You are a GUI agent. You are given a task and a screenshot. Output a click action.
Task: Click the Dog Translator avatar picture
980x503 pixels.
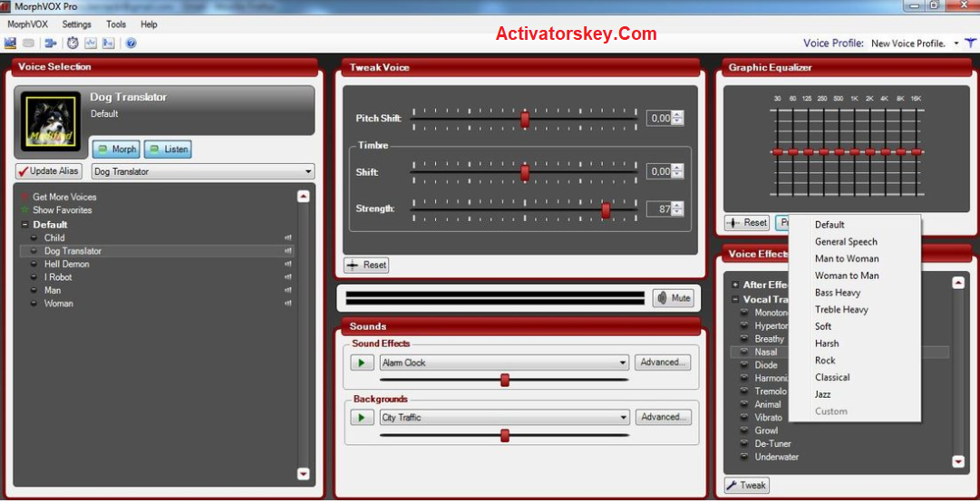pyautogui.click(x=51, y=121)
